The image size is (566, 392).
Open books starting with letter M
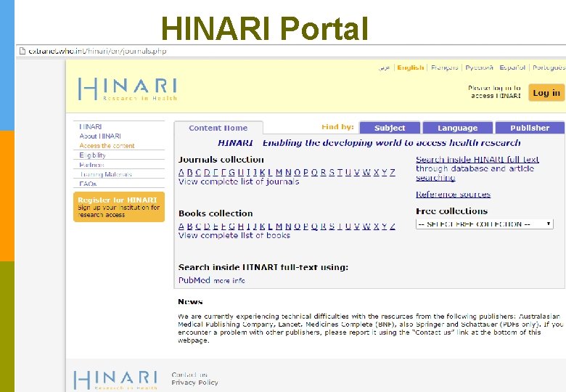tap(279, 226)
